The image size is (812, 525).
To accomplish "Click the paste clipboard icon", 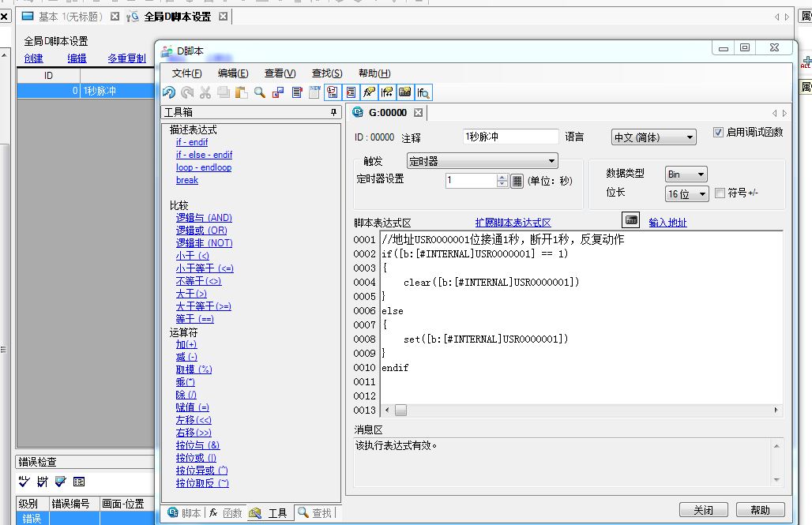I will pos(242,92).
